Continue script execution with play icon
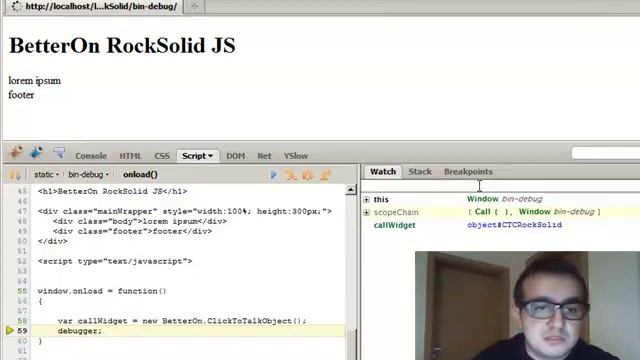 (x=273, y=175)
